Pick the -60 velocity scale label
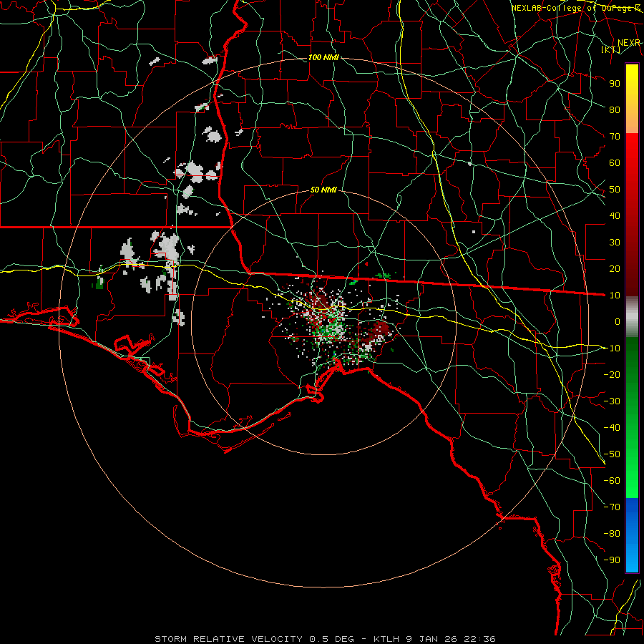 pos(612,481)
